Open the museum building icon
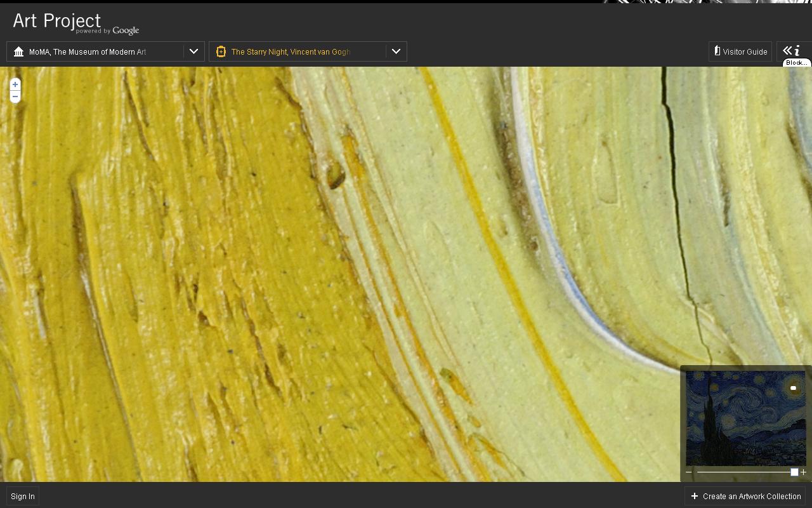 [18, 51]
